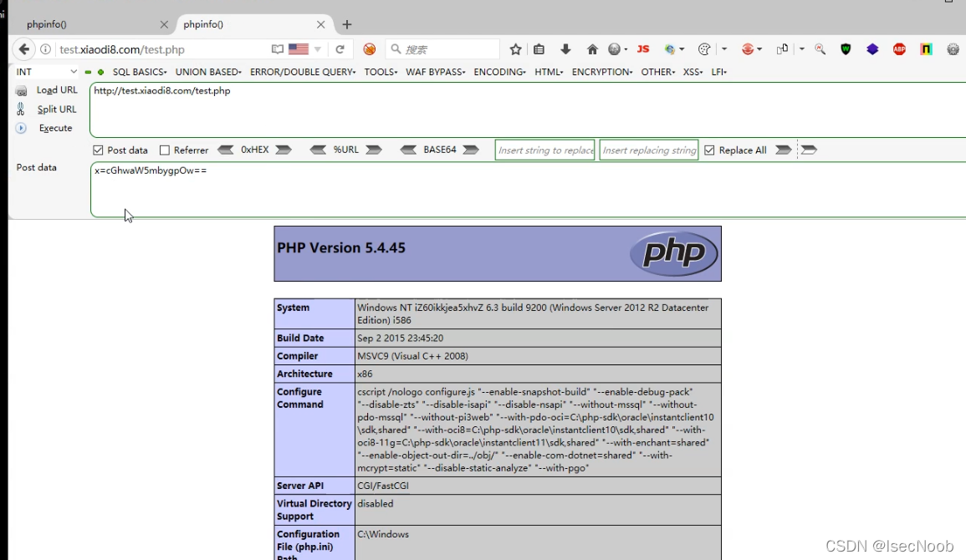966x560 pixels.
Task: Show bookmarks list icon
Action: click(x=539, y=49)
